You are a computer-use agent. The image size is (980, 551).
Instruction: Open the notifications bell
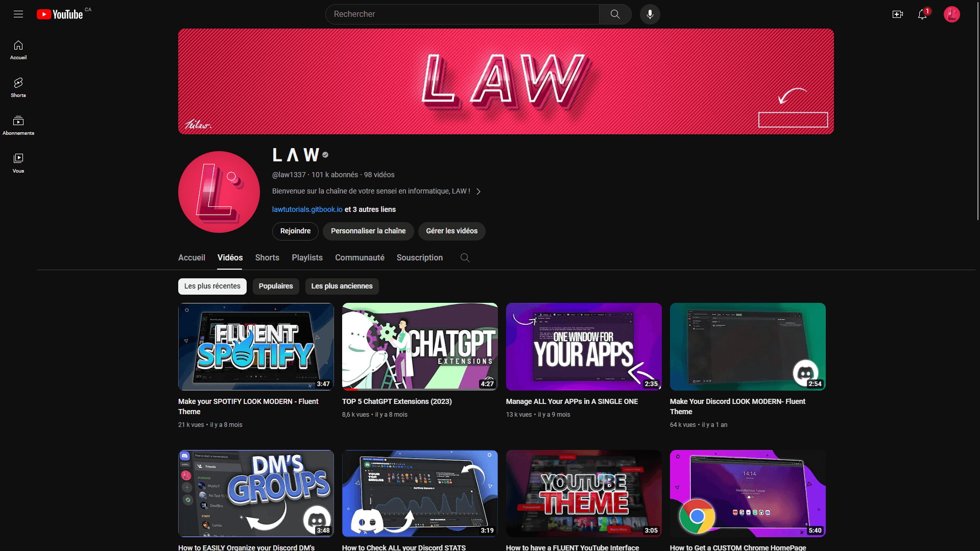click(922, 14)
